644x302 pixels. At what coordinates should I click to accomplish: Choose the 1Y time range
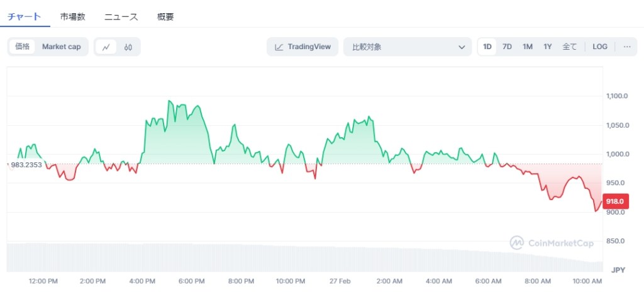[548, 47]
